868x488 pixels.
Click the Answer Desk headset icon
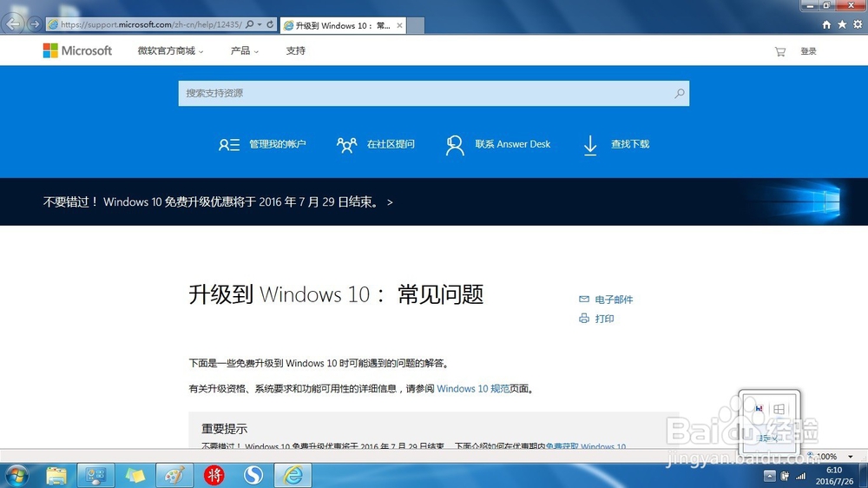[x=455, y=145]
